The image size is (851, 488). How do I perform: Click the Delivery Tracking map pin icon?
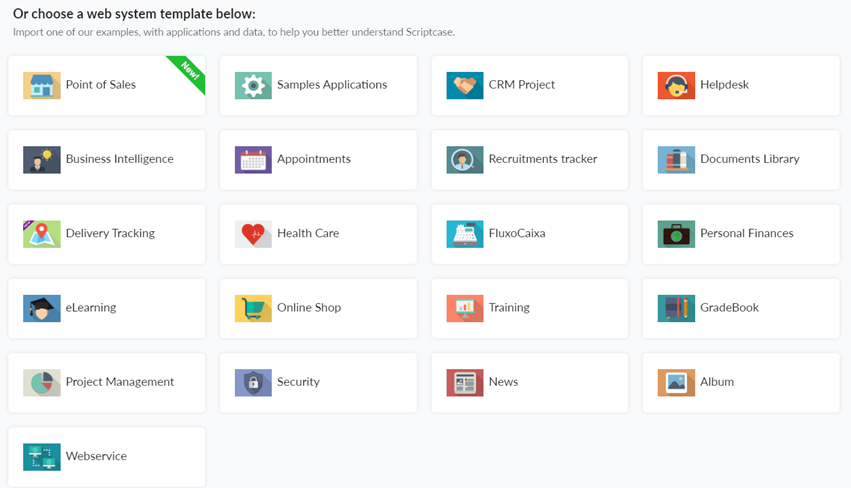click(42, 234)
